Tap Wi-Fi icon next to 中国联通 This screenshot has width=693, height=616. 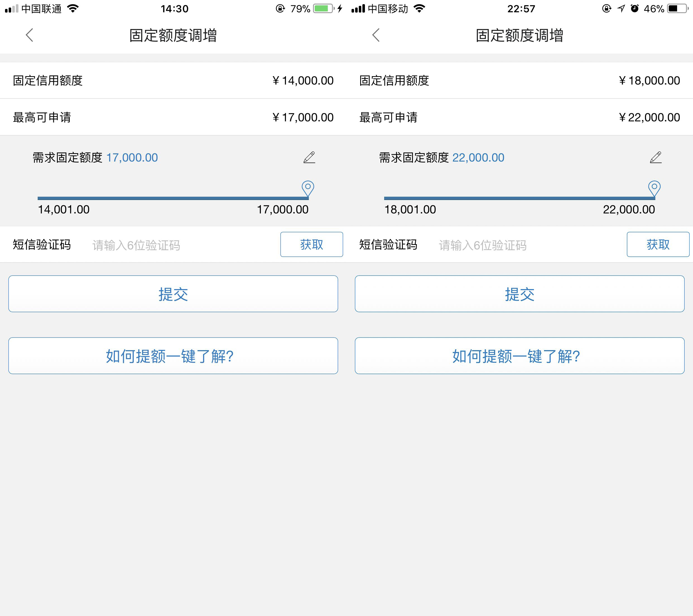coord(73,8)
